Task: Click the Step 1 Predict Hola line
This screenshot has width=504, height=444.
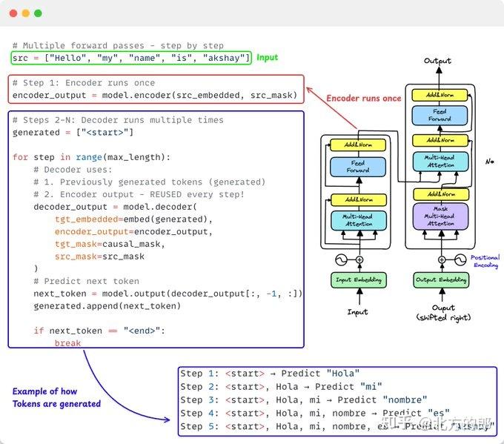Action: (x=270, y=374)
